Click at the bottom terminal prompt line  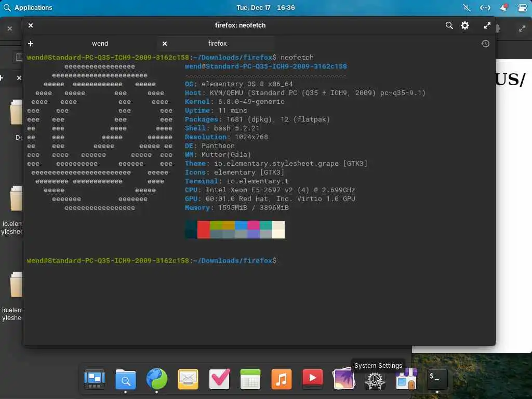pyautogui.click(x=152, y=261)
